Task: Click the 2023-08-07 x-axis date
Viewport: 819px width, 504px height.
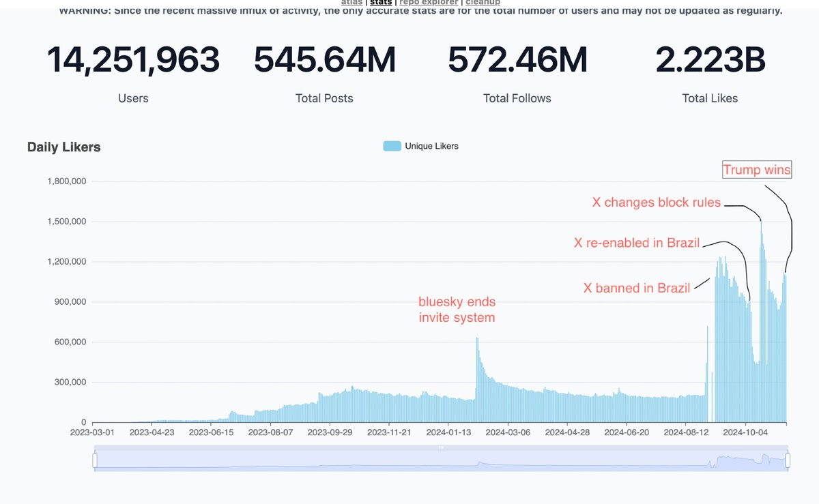Action: pyautogui.click(x=270, y=432)
